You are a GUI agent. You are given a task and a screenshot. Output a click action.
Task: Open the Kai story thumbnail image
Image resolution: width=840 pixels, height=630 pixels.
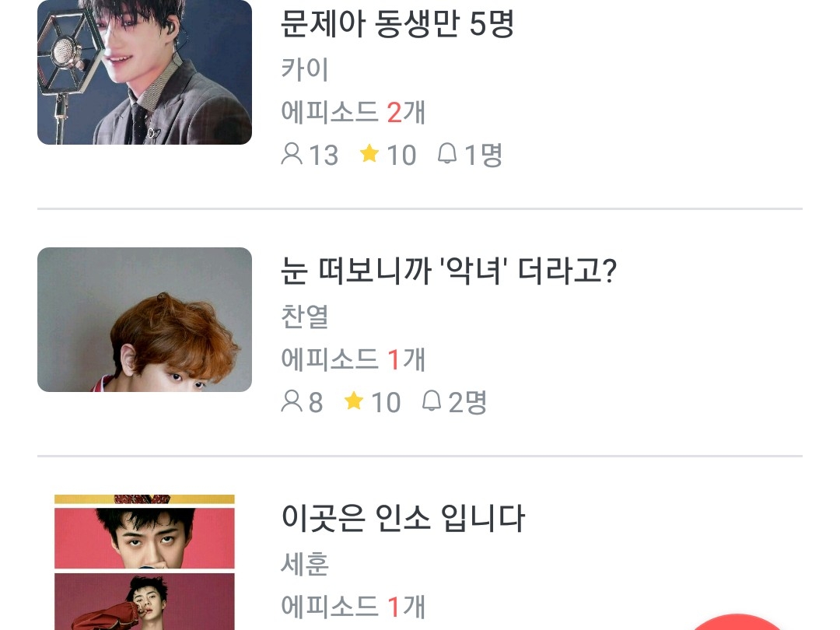pos(145,72)
